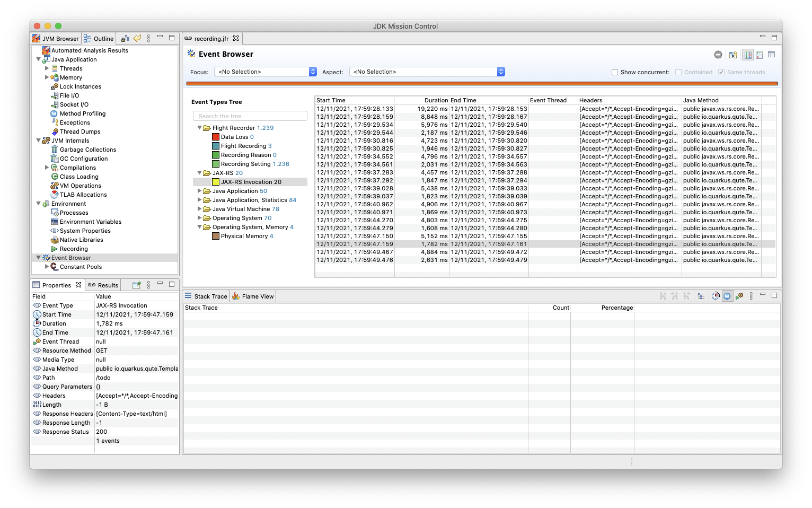This screenshot has height=508, width=812.
Task: Switch to the Flame View tab
Action: point(253,296)
